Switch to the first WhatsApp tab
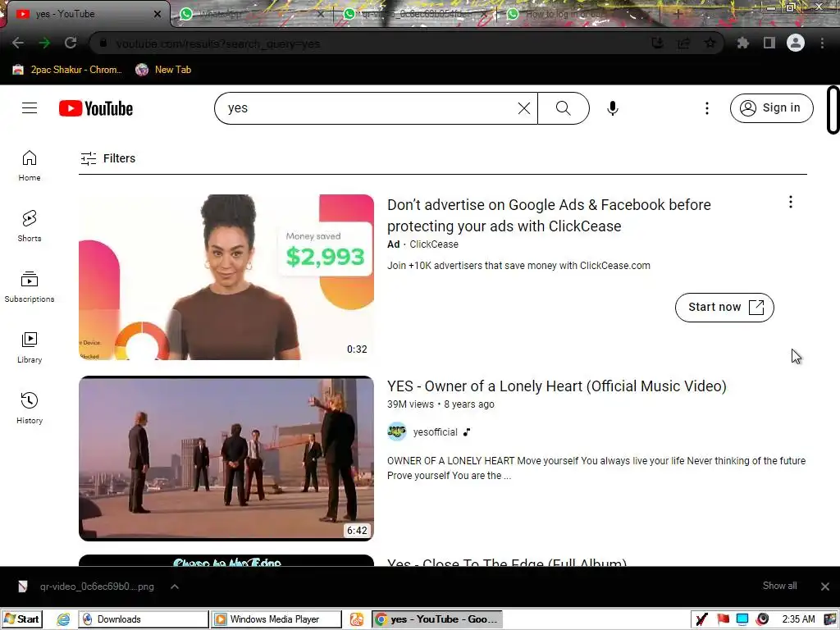The image size is (840, 630). 252,14
